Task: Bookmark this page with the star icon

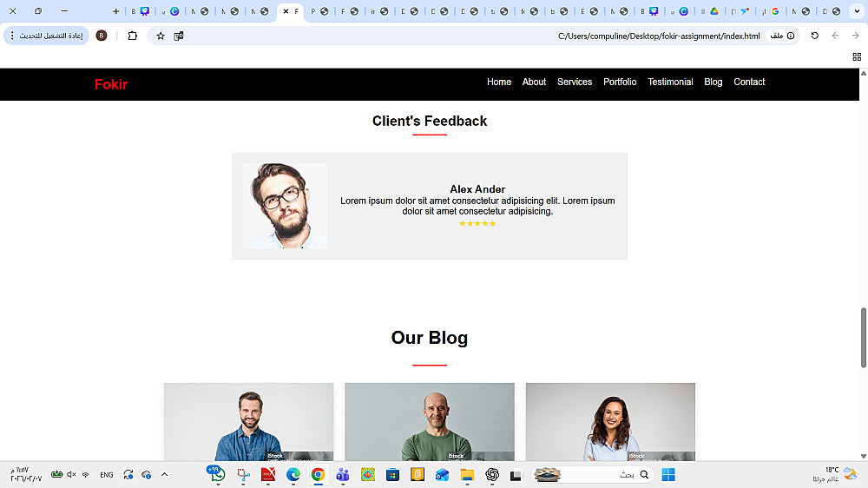Action: [x=161, y=36]
